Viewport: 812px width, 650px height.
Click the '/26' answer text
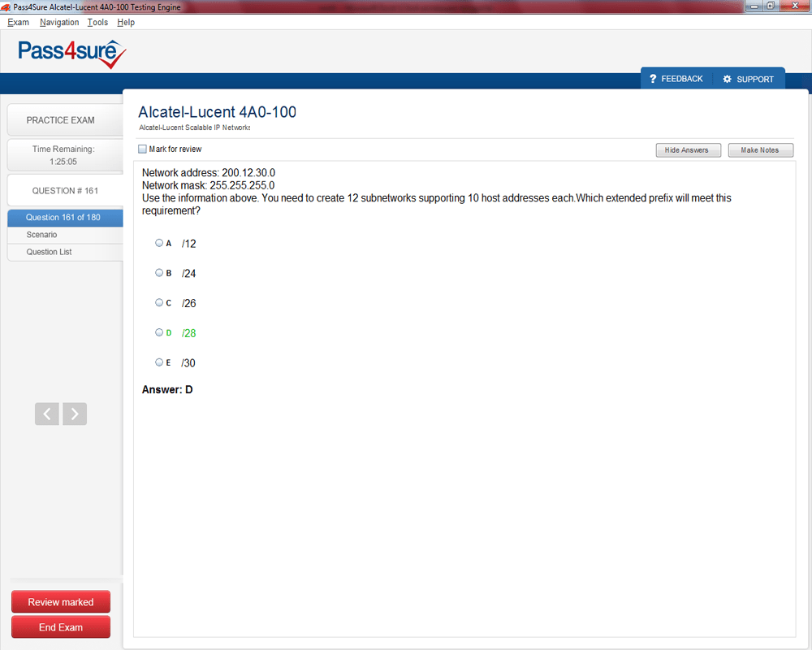pos(189,303)
